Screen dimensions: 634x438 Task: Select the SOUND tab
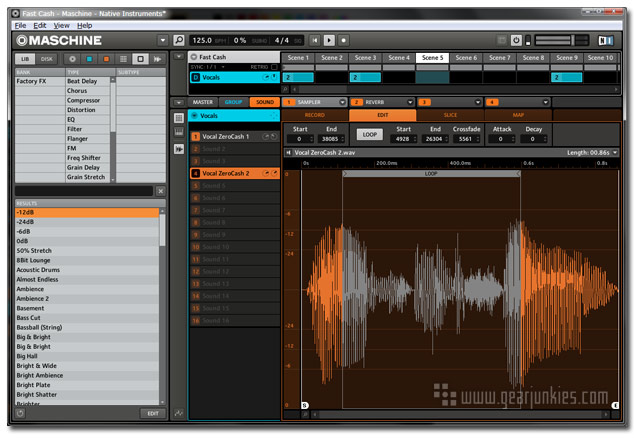[x=265, y=102]
